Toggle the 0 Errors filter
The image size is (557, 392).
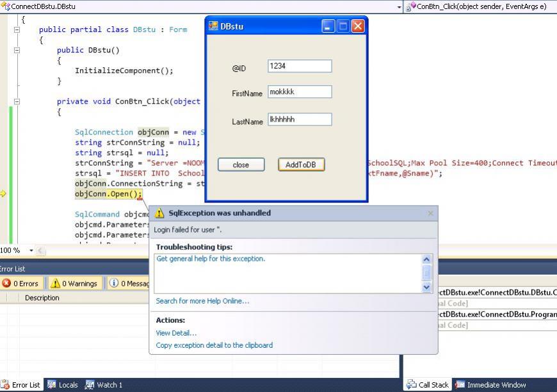[21, 283]
